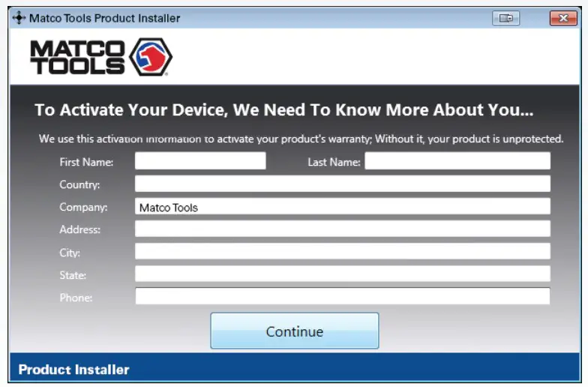Click the 'To Activate Your Device' heading
Screen dimensions: 588x387
[x=283, y=109]
